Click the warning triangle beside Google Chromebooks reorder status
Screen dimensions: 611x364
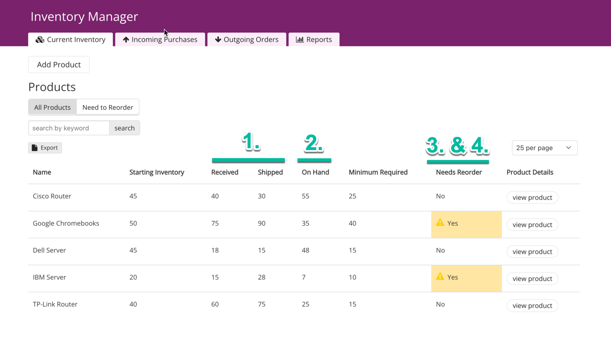[x=440, y=223]
